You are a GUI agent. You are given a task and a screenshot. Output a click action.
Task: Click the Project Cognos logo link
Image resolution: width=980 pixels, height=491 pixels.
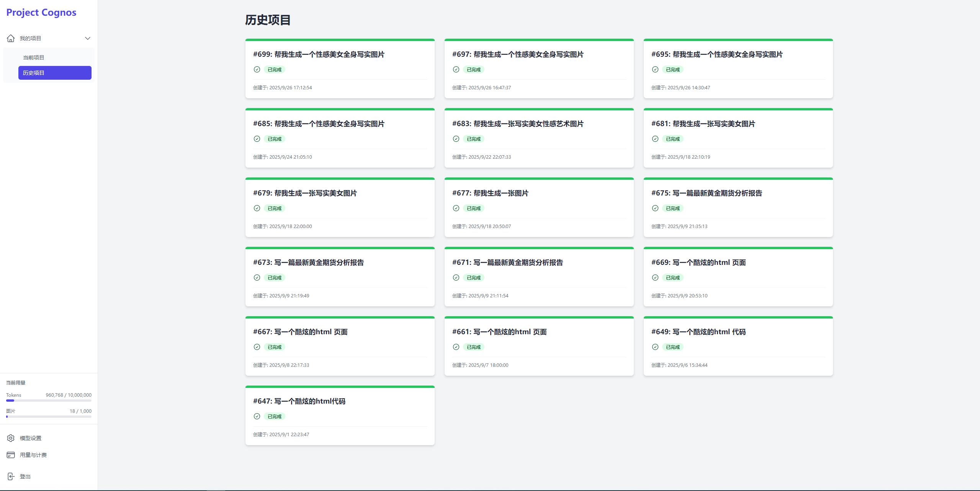tap(41, 13)
